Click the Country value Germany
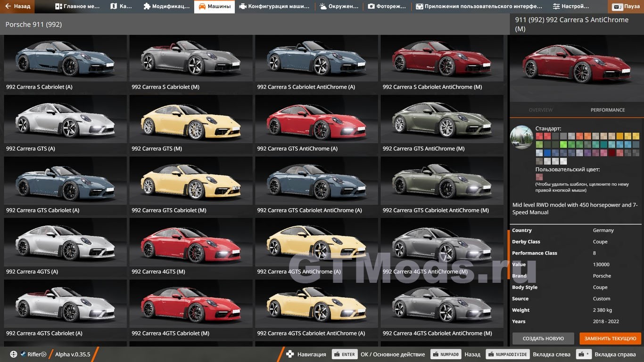 603,230
